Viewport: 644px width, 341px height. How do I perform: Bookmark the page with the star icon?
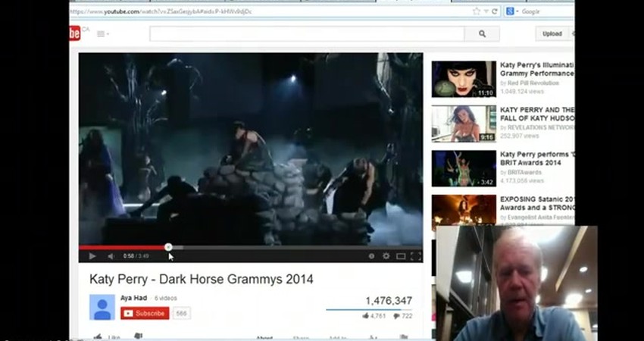pos(476,11)
